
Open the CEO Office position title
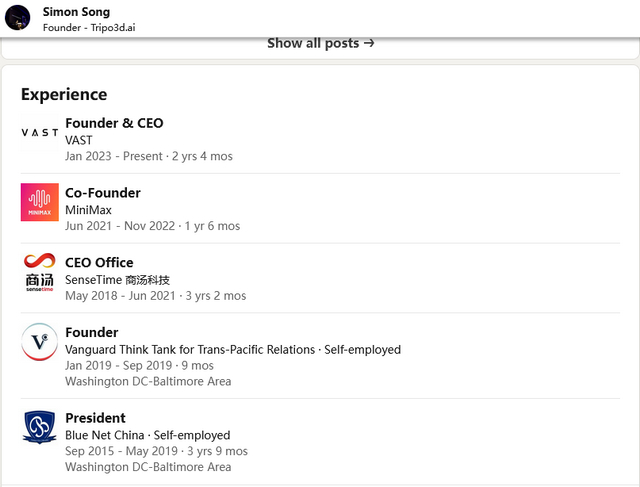click(99, 262)
